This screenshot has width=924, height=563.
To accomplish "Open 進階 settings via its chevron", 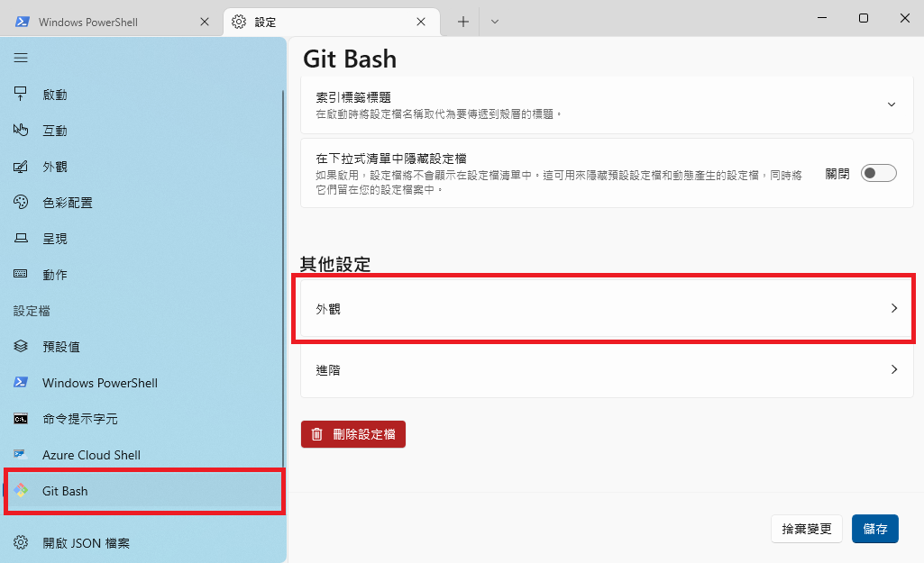I will click(x=894, y=369).
